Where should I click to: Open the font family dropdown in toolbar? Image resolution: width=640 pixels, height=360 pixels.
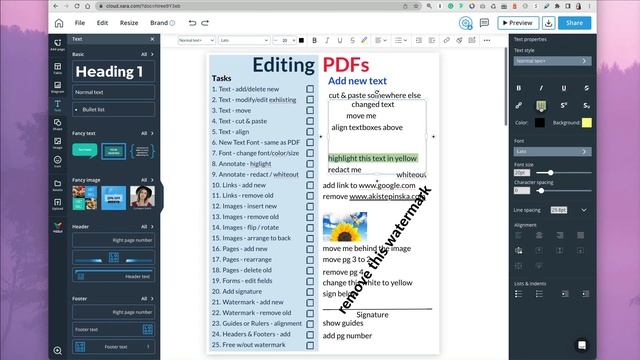(244, 40)
